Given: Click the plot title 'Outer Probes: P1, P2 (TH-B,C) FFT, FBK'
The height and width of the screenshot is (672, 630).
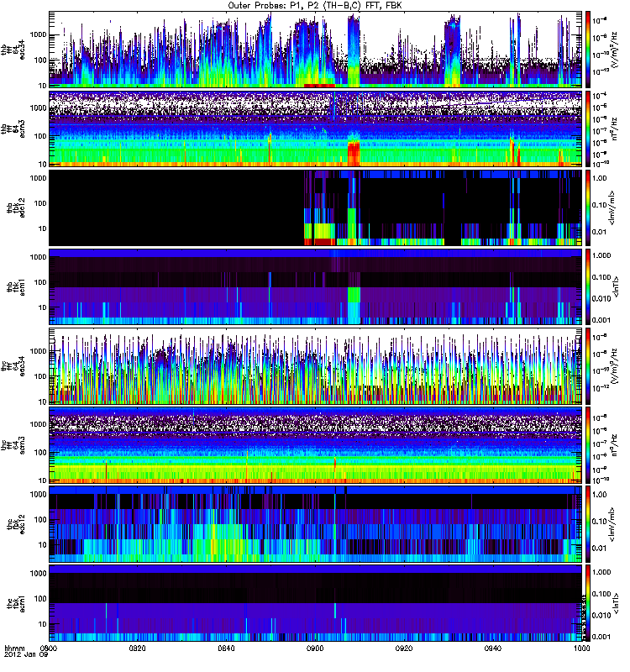Looking at the screenshot, I should pyautogui.click(x=314, y=5).
